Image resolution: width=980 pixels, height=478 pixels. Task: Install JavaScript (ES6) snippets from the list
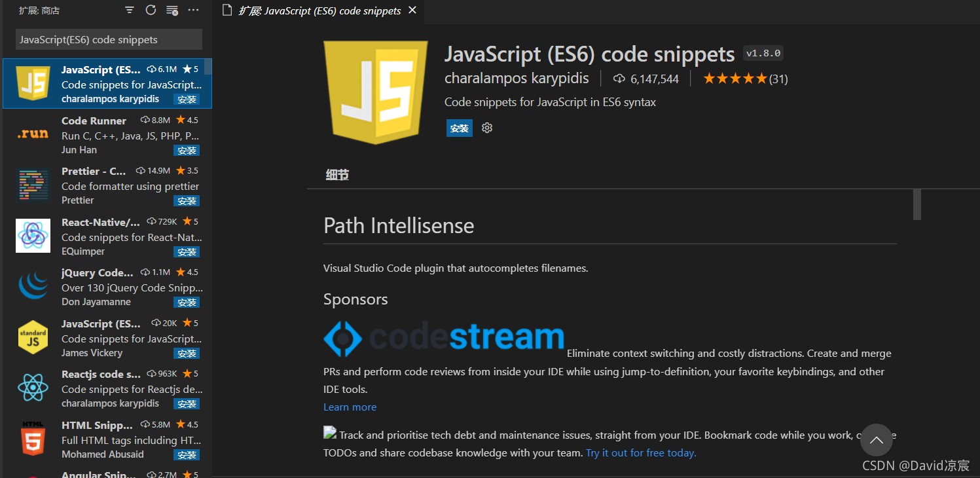click(x=187, y=100)
